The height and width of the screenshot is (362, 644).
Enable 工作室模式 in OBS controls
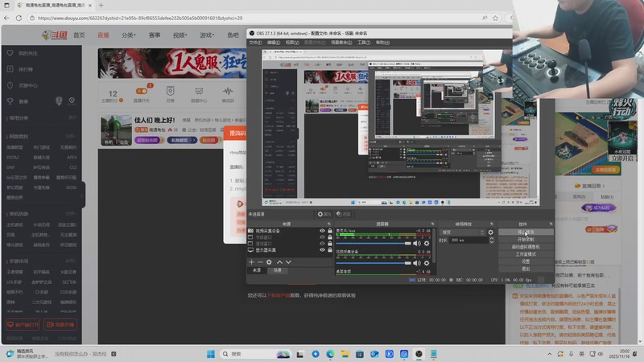click(x=526, y=254)
